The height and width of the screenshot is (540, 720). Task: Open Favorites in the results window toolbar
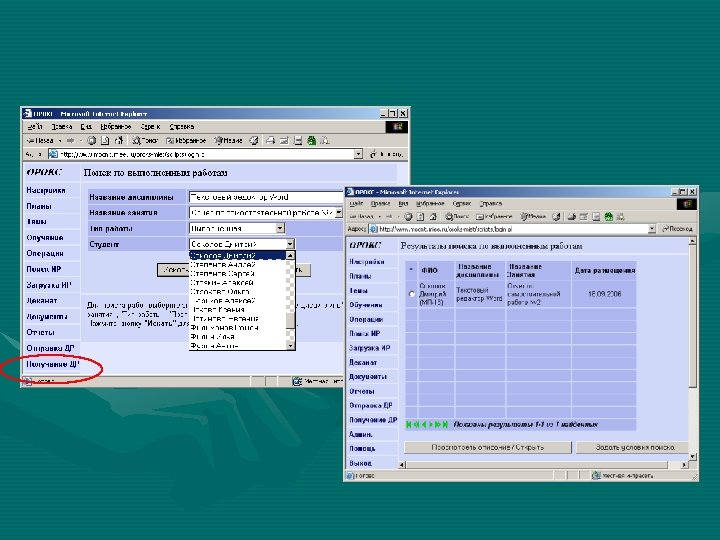coord(494,216)
